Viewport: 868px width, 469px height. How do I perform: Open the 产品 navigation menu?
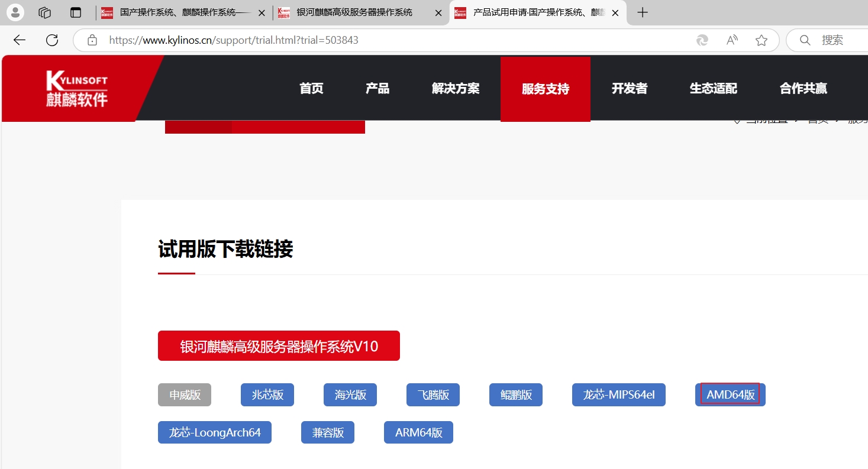coord(377,89)
